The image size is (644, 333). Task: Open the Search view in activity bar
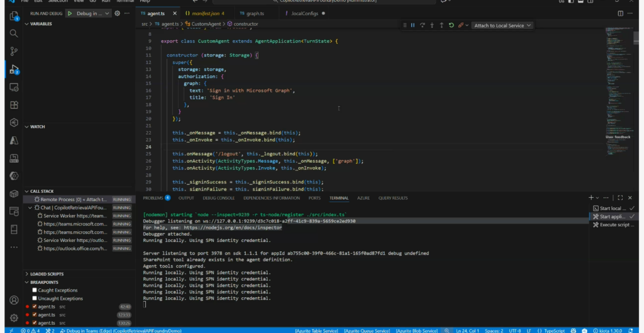(x=14, y=34)
